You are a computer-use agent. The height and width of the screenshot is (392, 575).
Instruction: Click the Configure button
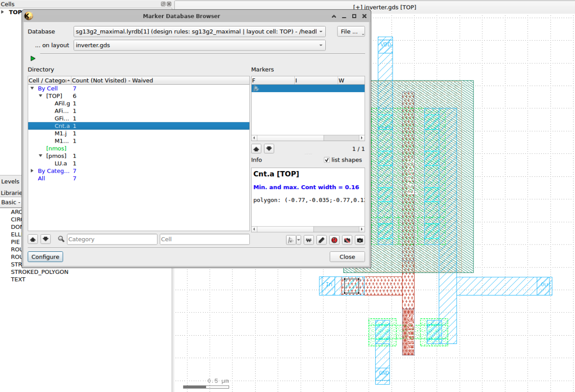[x=46, y=257]
